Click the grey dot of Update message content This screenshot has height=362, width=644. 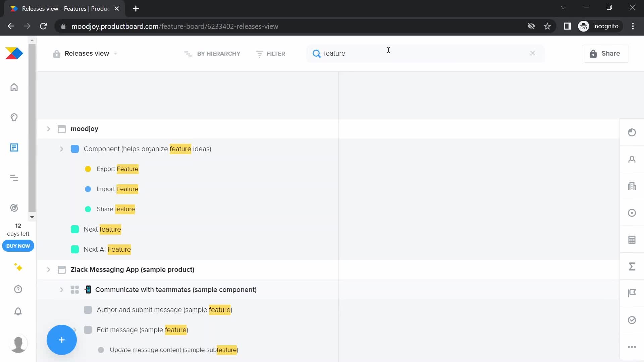click(x=101, y=350)
